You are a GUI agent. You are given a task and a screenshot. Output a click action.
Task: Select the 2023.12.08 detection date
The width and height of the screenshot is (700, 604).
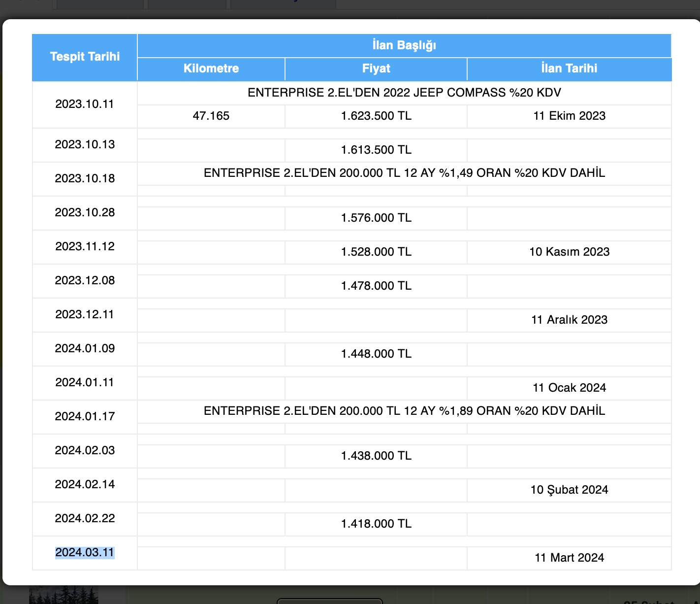point(85,280)
